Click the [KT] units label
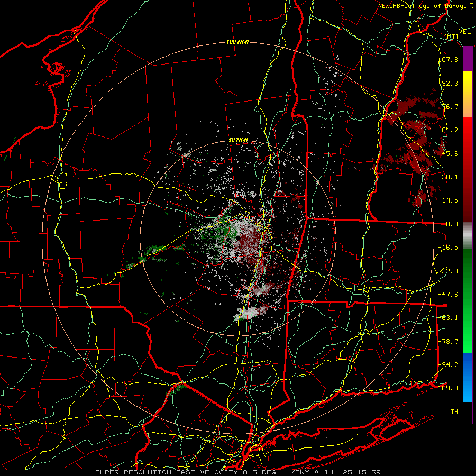 click(452, 36)
